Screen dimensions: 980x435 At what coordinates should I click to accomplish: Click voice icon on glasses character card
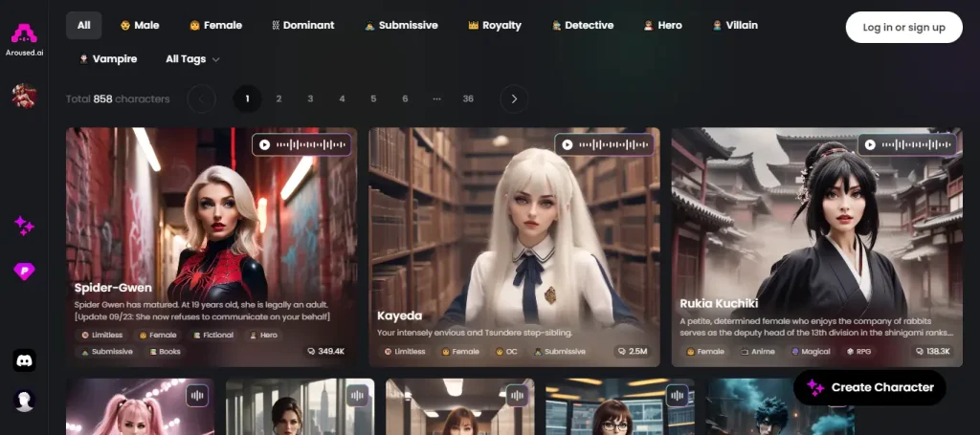coord(677,395)
